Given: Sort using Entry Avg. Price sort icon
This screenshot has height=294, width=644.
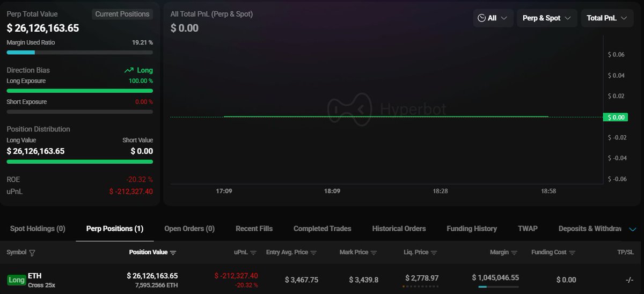Looking at the screenshot, I should point(313,253).
